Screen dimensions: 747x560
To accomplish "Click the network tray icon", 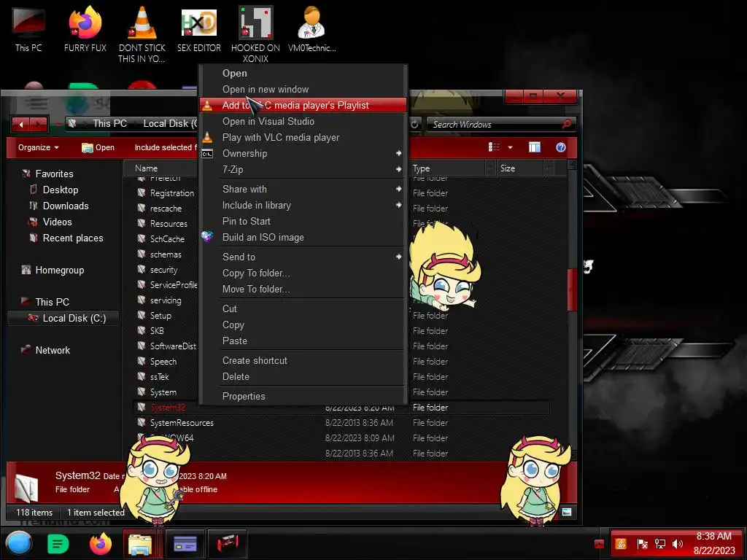I will pyautogui.click(x=659, y=544).
